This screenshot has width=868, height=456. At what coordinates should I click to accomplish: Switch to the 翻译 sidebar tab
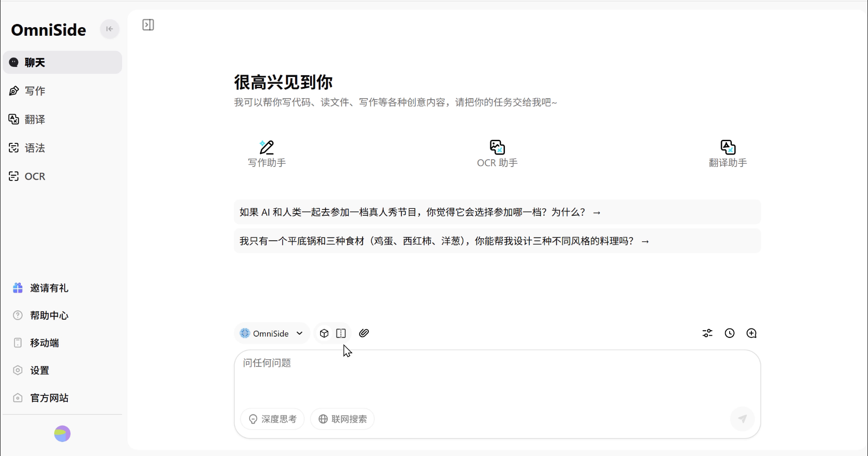tap(35, 119)
